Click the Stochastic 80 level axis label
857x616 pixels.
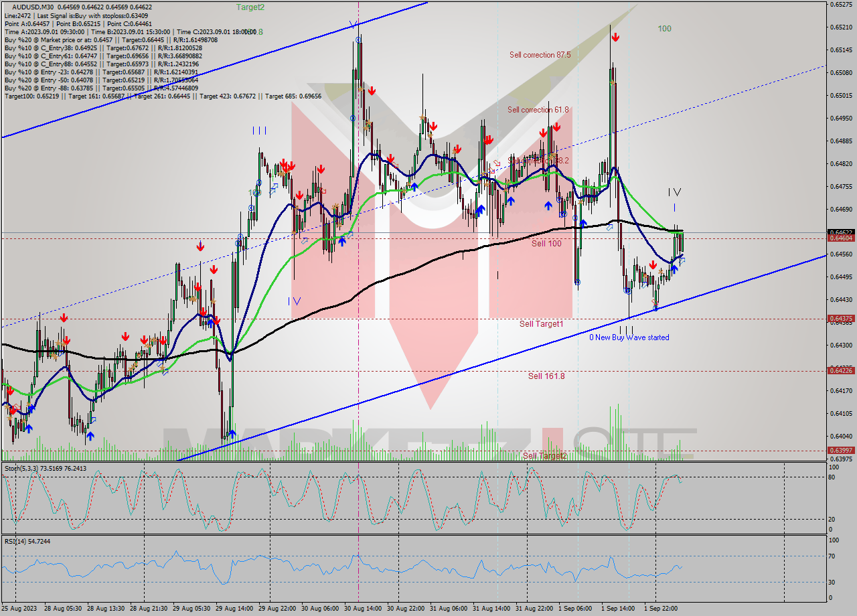831,477
